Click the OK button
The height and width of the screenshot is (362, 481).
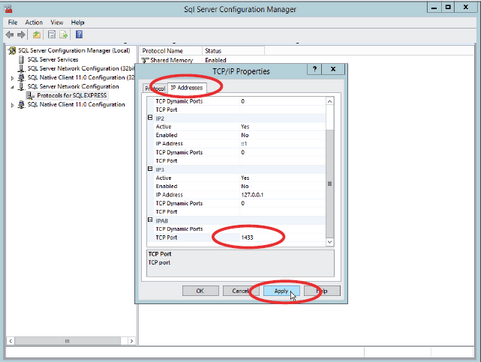(x=200, y=291)
